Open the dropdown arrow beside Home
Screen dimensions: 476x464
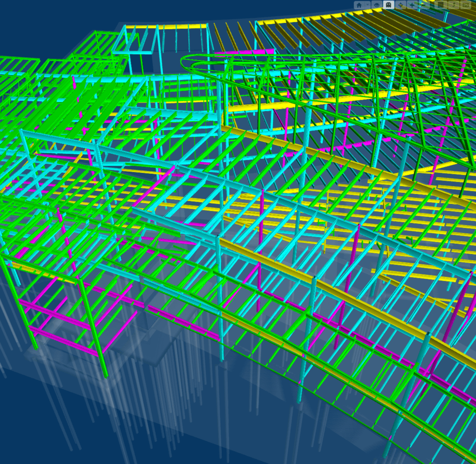[x=366, y=5]
